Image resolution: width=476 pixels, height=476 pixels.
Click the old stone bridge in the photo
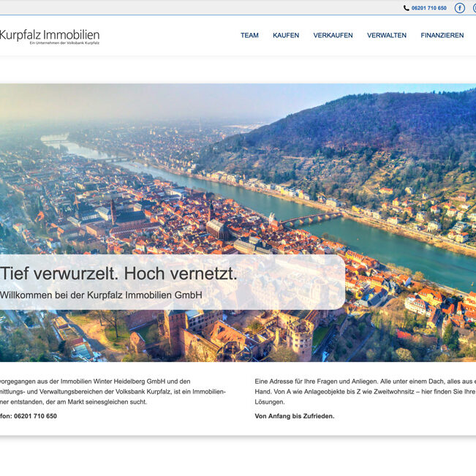(310, 218)
